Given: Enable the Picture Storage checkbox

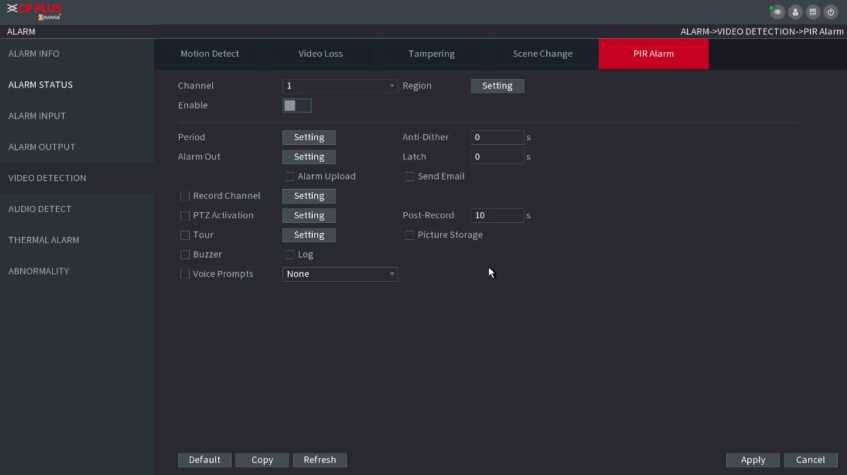Looking at the screenshot, I should [409, 235].
